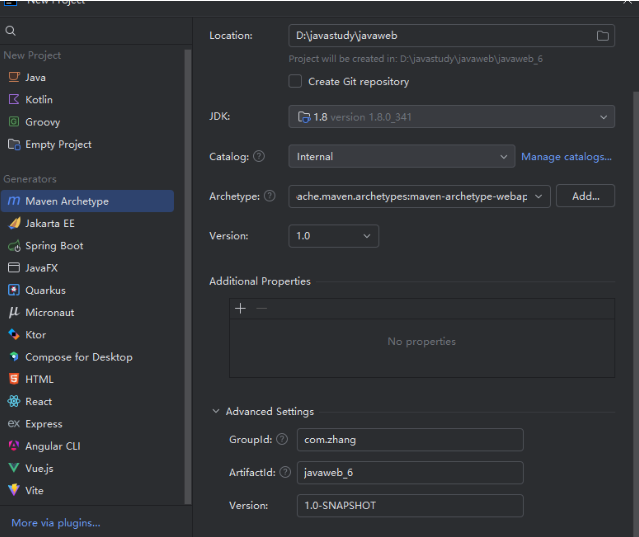Select the Spring Boot generator

54,246
